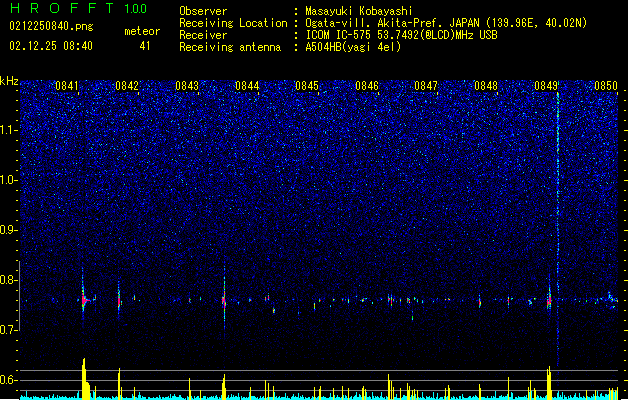Click the 1.0 kHz axis label

[9, 180]
